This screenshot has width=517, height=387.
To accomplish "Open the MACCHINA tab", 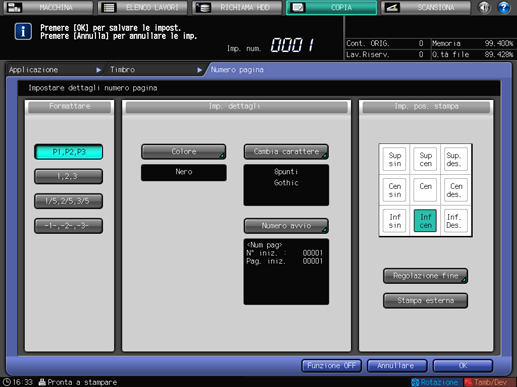I will click(x=48, y=7).
